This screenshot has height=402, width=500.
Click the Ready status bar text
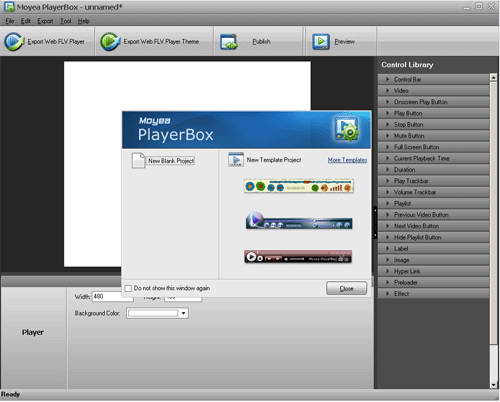(x=10, y=395)
